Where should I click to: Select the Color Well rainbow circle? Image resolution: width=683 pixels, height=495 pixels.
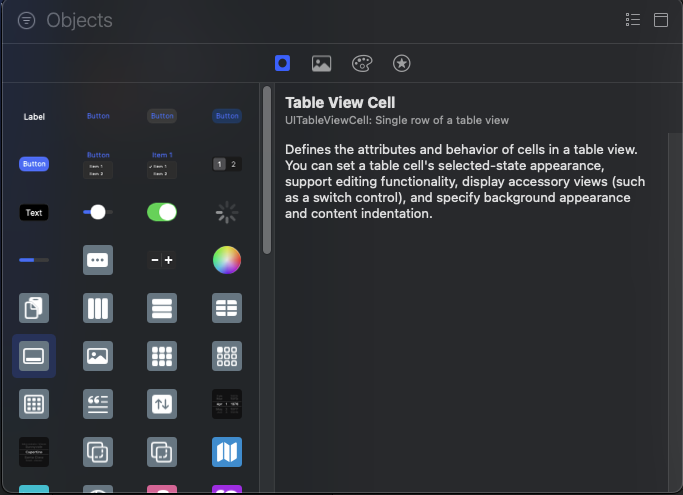click(227, 260)
